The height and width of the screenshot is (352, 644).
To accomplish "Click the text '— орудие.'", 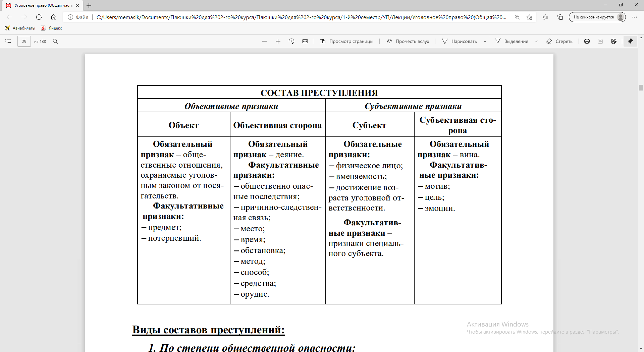I will point(251,294).
